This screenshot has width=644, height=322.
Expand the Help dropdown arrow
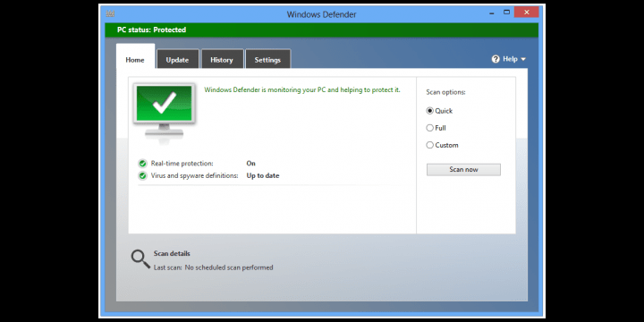523,60
